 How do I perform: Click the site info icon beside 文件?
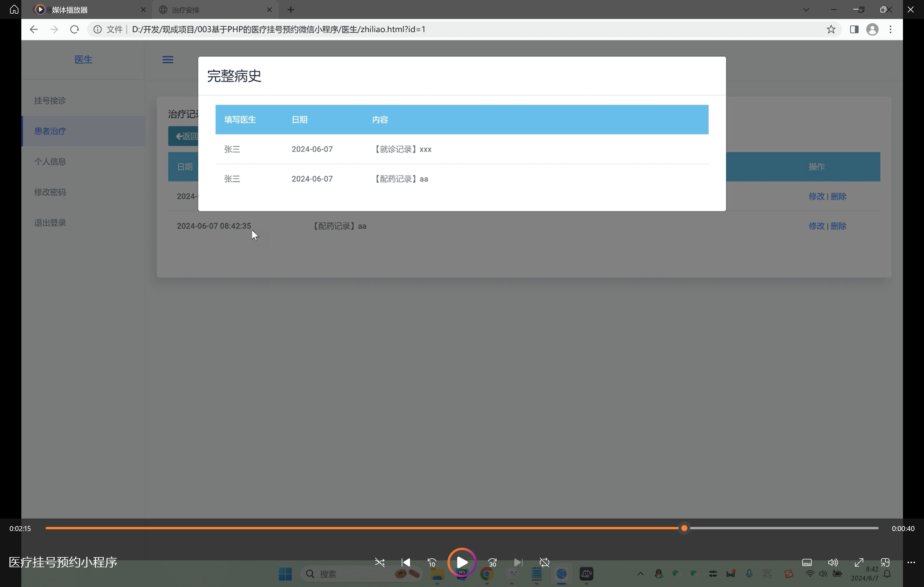[97, 30]
